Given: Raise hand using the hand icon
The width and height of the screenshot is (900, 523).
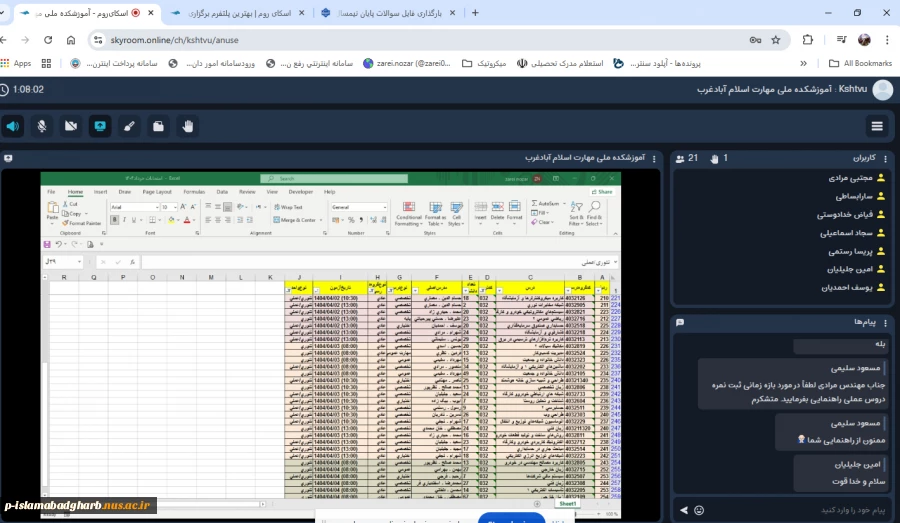Looking at the screenshot, I should tap(188, 126).
